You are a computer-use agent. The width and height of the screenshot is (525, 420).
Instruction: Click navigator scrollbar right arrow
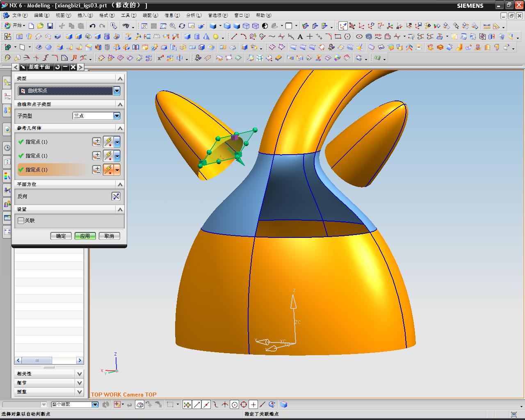(80, 361)
